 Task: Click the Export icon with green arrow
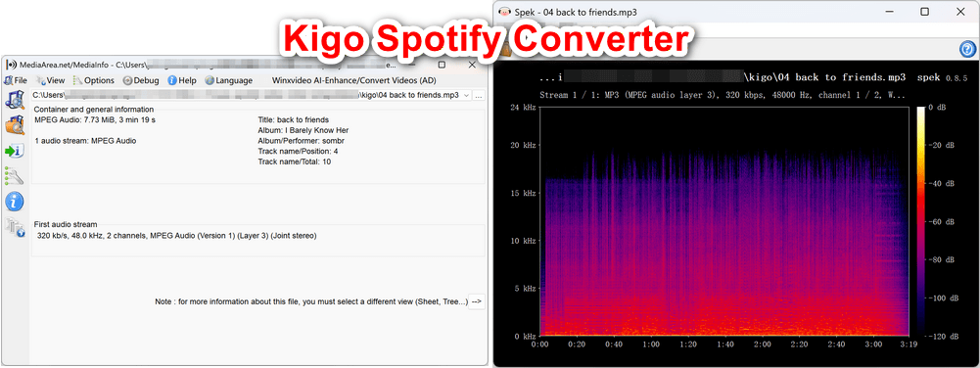point(15,151)
